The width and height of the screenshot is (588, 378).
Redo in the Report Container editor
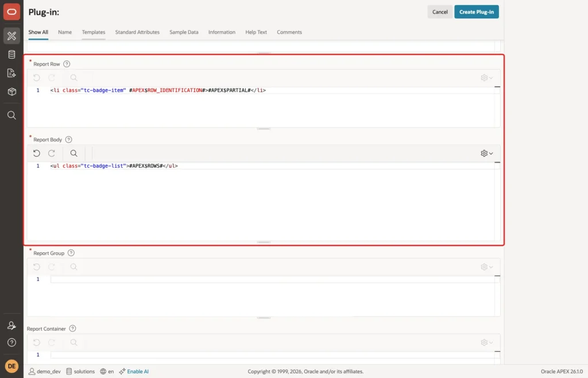coord(52,342)
